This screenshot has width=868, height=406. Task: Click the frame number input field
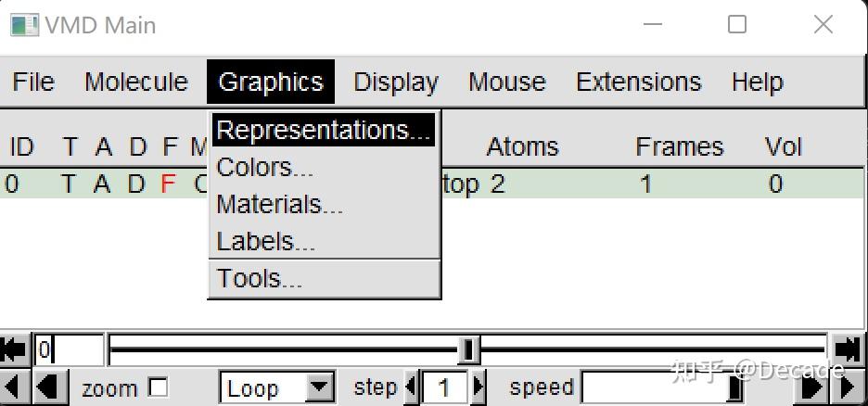69,349
